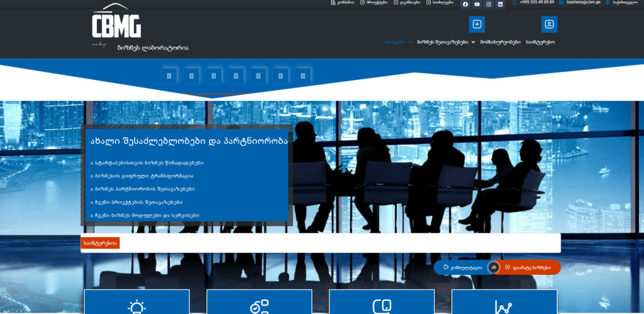Click the device screen icon card
Image resolution: width=644 pixels, height=314 pixels.
(382, 306)
